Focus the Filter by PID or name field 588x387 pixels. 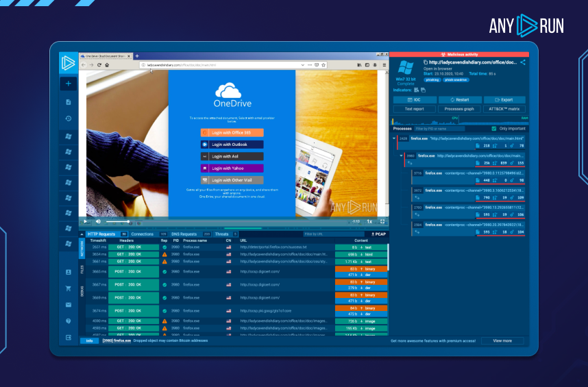439,129
